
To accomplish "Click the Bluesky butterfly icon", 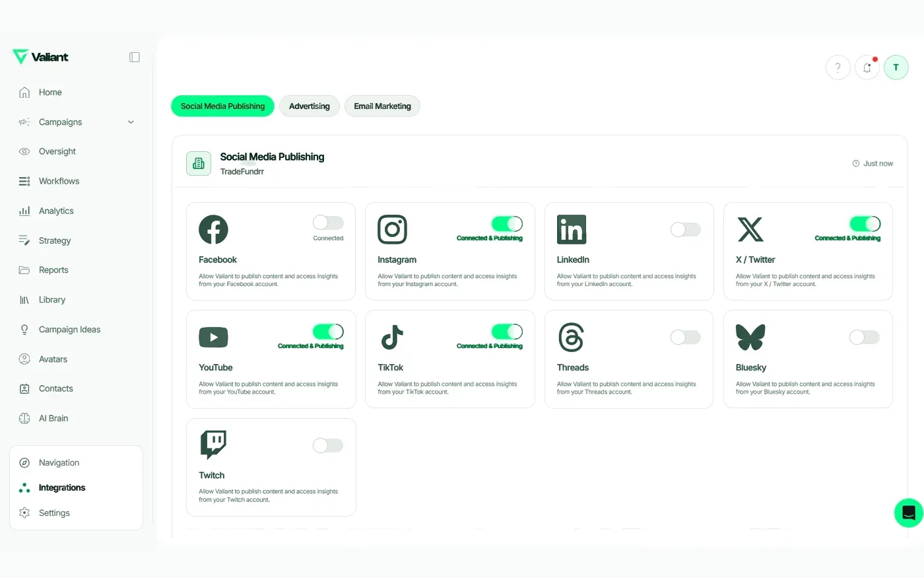I will pos(750,337).
